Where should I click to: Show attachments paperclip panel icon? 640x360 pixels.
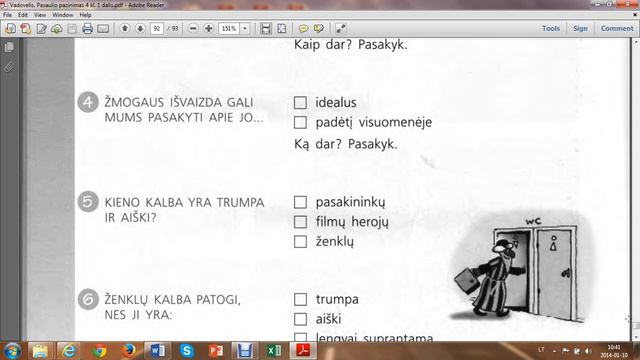[x=9, y=67]
